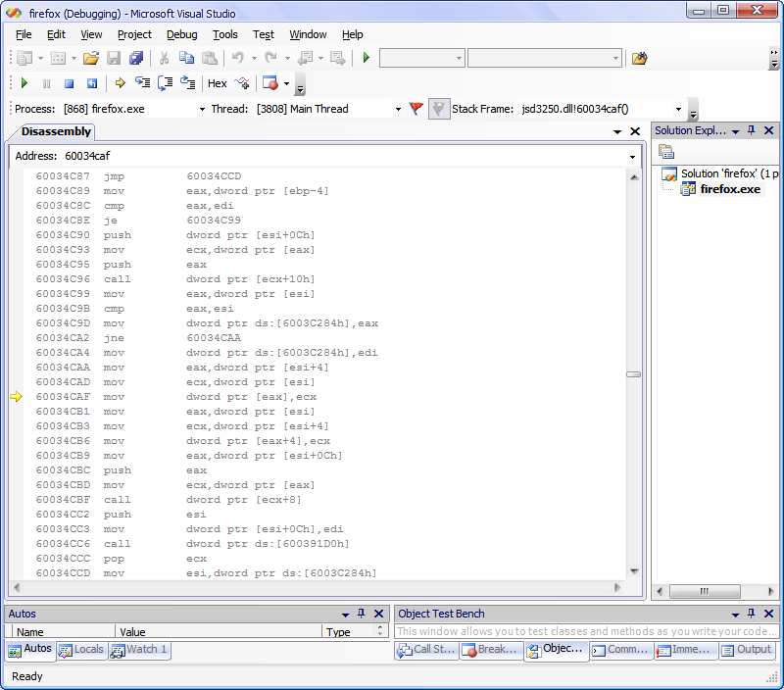Viewport: 784px width, 690px height.
Task: Click the Navigate Forward icon
Action: 338,59
